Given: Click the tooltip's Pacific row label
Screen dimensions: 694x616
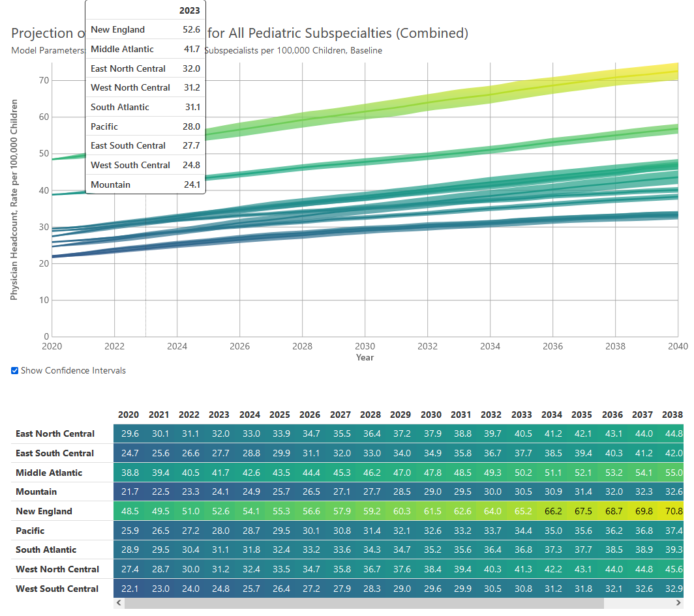Looking at the screenshot, I should 104,126.
